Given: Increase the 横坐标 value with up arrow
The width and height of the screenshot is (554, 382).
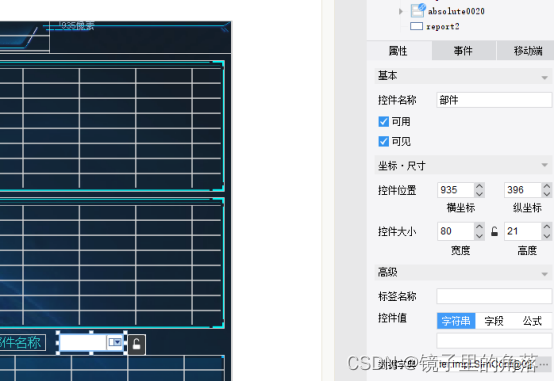Looking at the screenshot, I should point(479,186).
